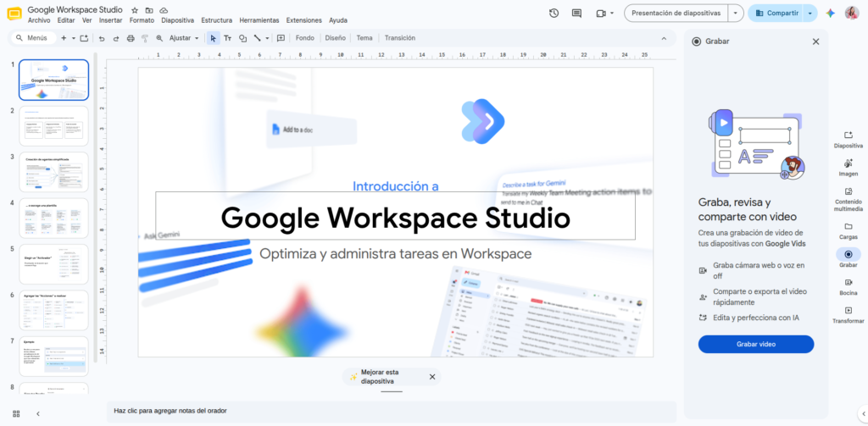Open the Bocina side panel icon
This screenshot has height=426, width=868.
click(x=848, y=288)
